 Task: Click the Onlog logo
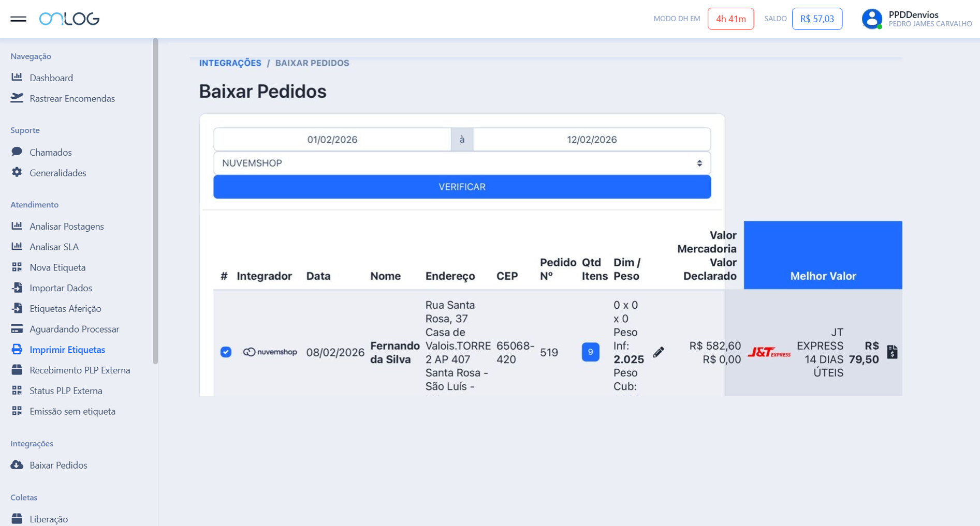pos(69,19)
